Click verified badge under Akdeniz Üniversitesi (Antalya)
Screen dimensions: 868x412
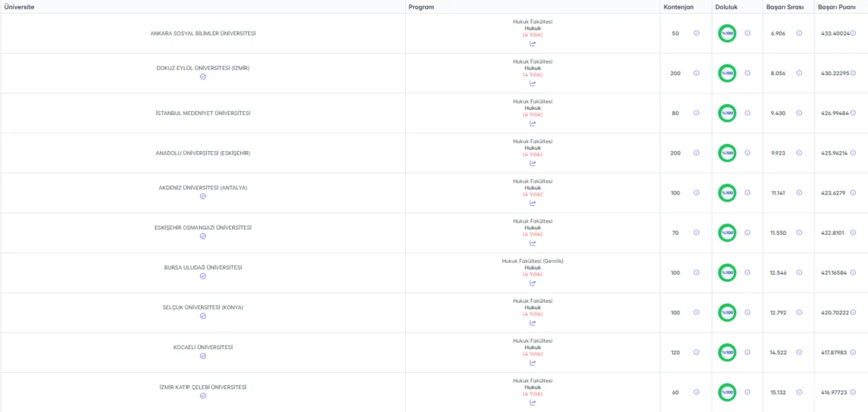click(203, 196)
